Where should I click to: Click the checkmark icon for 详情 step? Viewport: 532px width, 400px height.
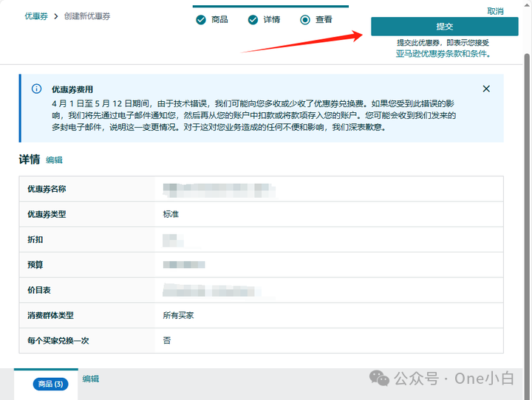click(253, 20)
